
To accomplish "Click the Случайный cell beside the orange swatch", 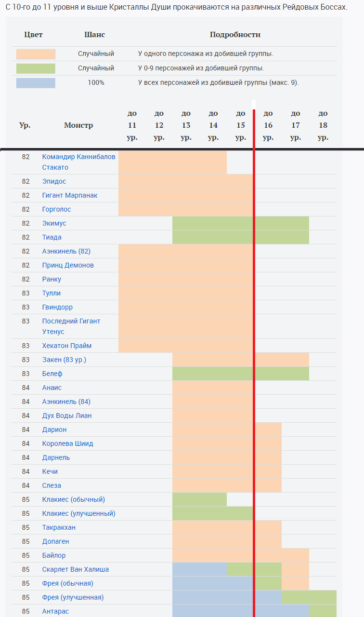I will point(96,54).
